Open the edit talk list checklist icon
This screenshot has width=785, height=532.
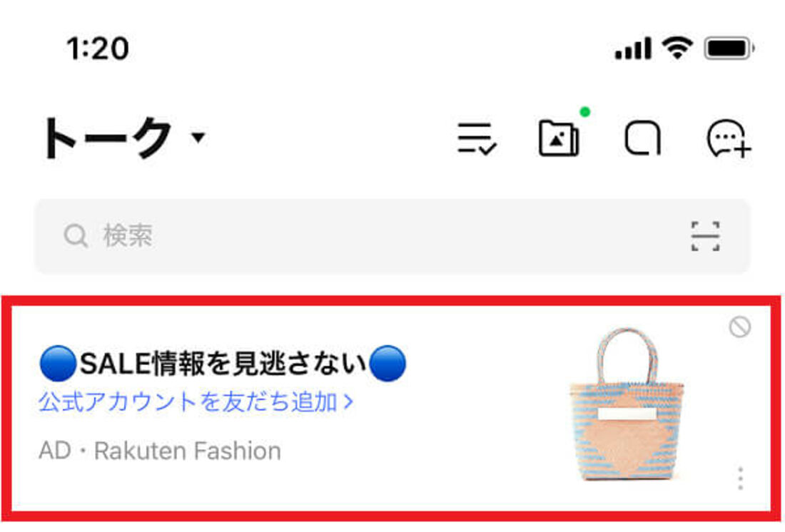[x=477, y=138]
